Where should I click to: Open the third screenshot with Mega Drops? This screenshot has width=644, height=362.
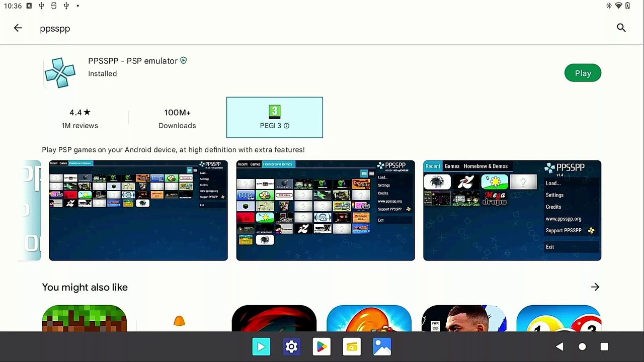point(512,210)
